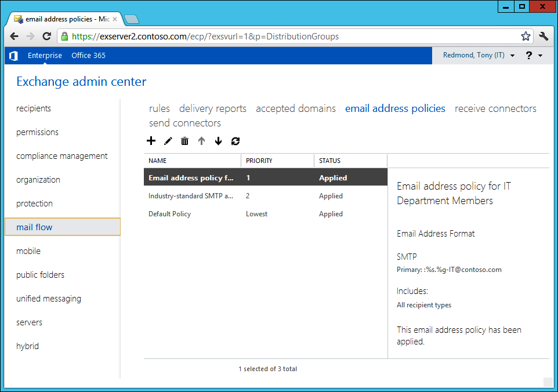Delete selected policy using trash icon
558x392 pixels.
point(184,141)
